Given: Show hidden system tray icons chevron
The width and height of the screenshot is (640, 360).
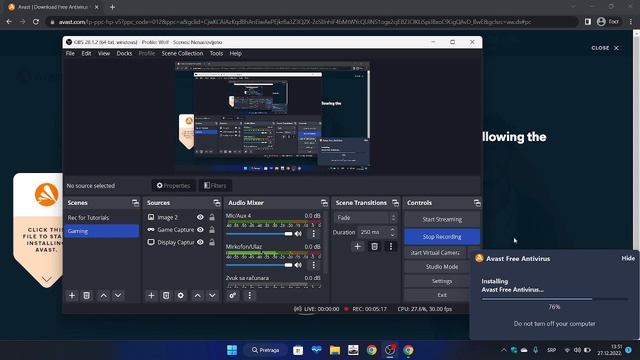Looking at the screenshot, I should point(503,350).
